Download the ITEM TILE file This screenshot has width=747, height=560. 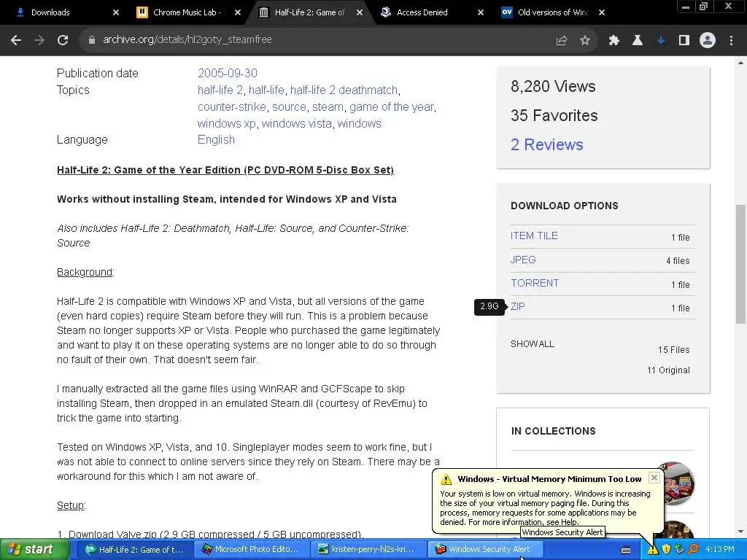pos(534,236)
